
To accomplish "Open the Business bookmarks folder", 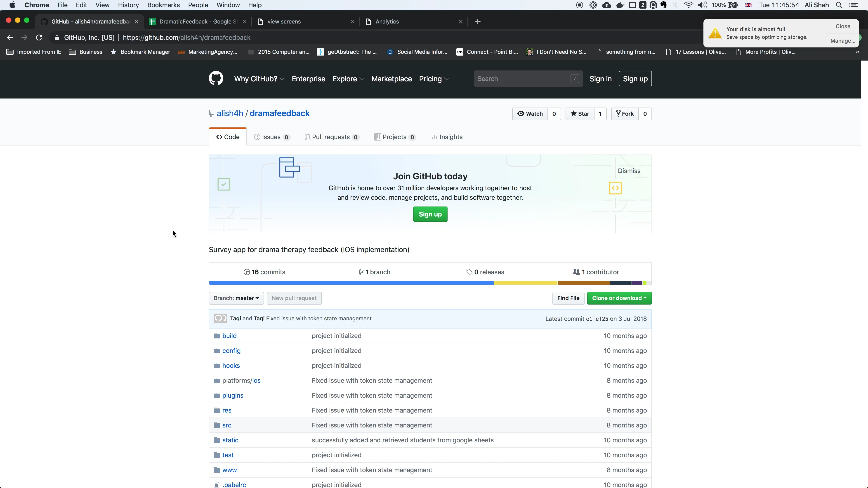I will tap(86, 52).
